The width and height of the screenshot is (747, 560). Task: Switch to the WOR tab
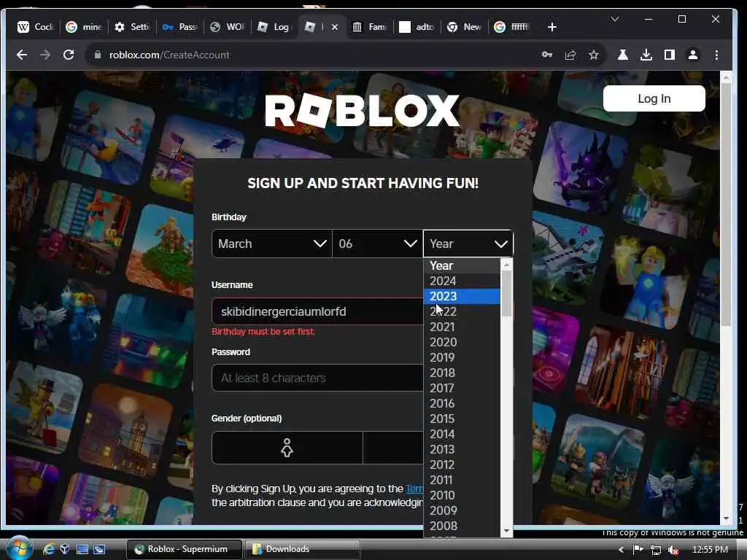(228, 27)
